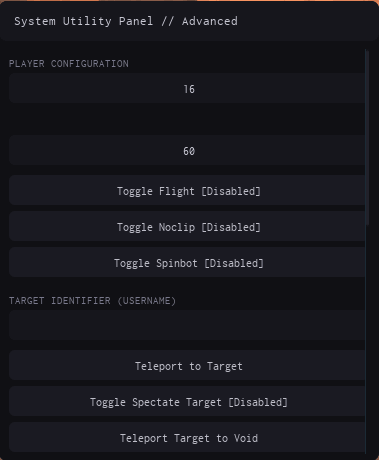Click the word Void on the bottom button
Screen dimensions: 379x460
246,438
